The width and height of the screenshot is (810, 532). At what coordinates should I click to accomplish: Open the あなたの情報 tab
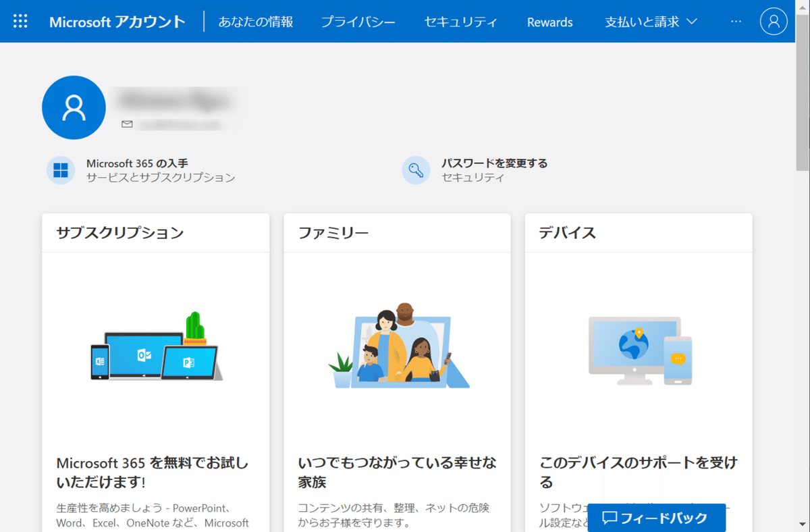tap(256, 22)
